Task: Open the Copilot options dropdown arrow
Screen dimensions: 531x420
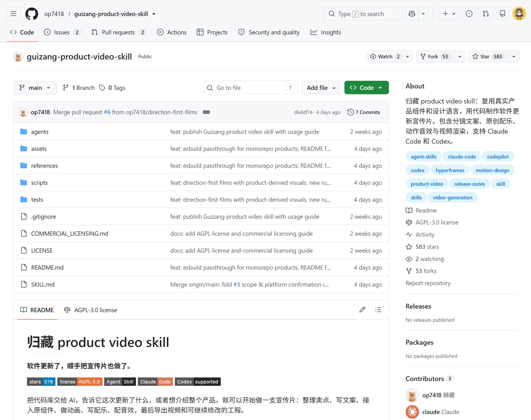Action: click(x=423, y=14)
